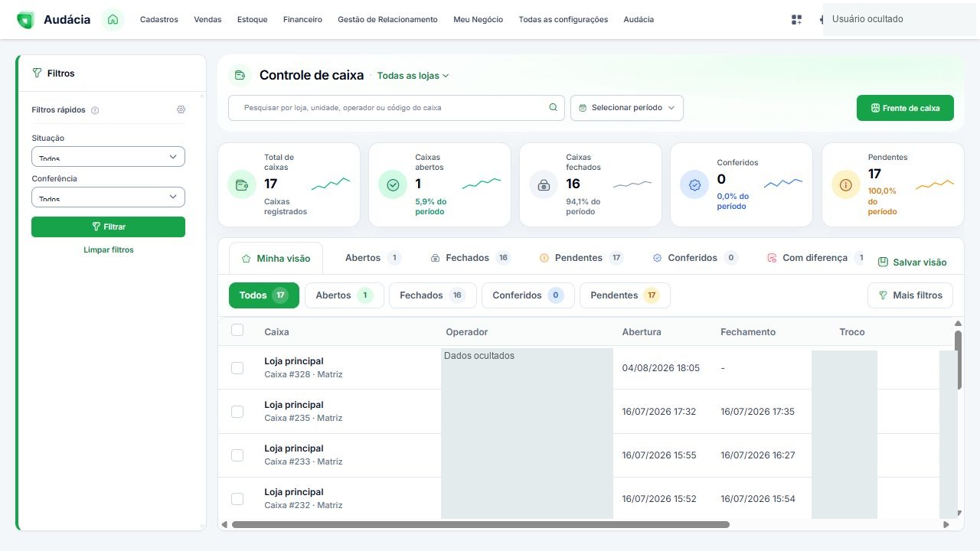Switch to the Fechados view tab with lock icon

[x=471, y=258]
